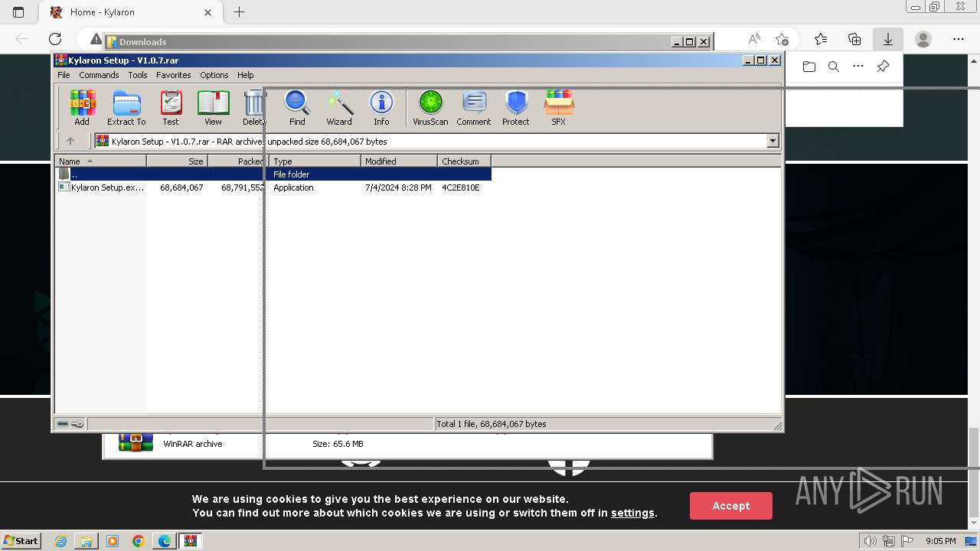Add archive Comment
This screenshot has width=980, height=551.
474,108
